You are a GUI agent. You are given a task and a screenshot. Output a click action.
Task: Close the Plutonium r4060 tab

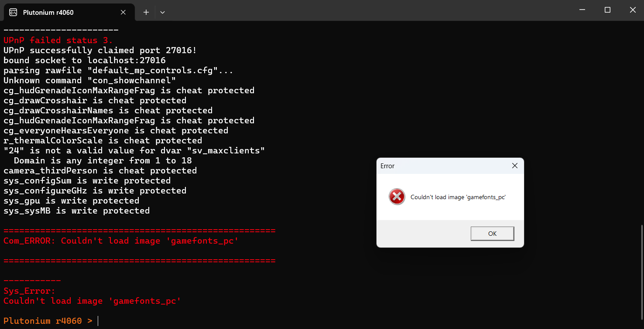coord(123,12)
